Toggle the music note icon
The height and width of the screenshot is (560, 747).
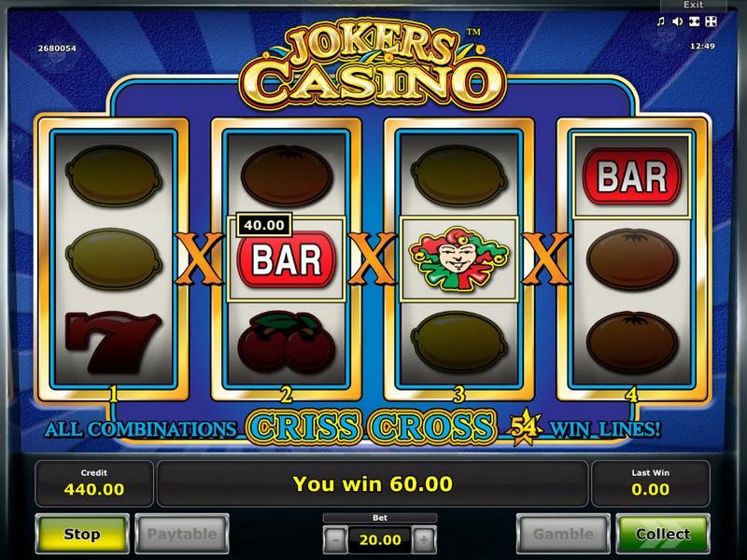[x=660, y=21]
